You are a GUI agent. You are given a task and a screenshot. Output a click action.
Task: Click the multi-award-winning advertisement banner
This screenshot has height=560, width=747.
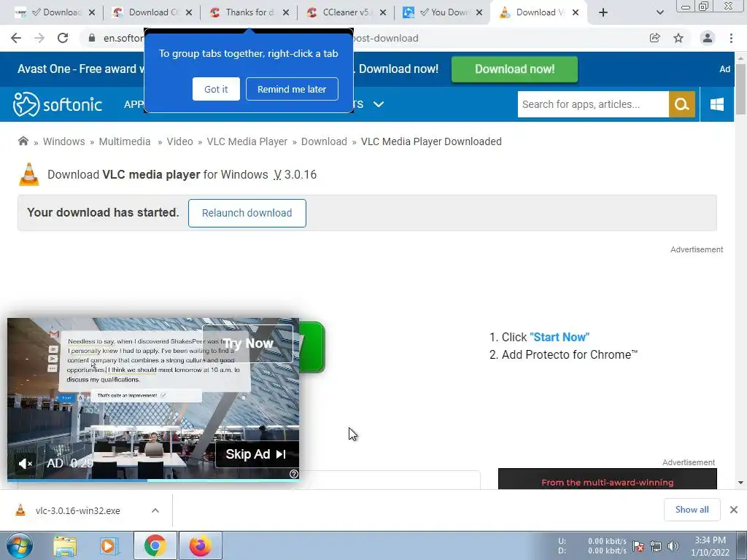pos(608,478)
